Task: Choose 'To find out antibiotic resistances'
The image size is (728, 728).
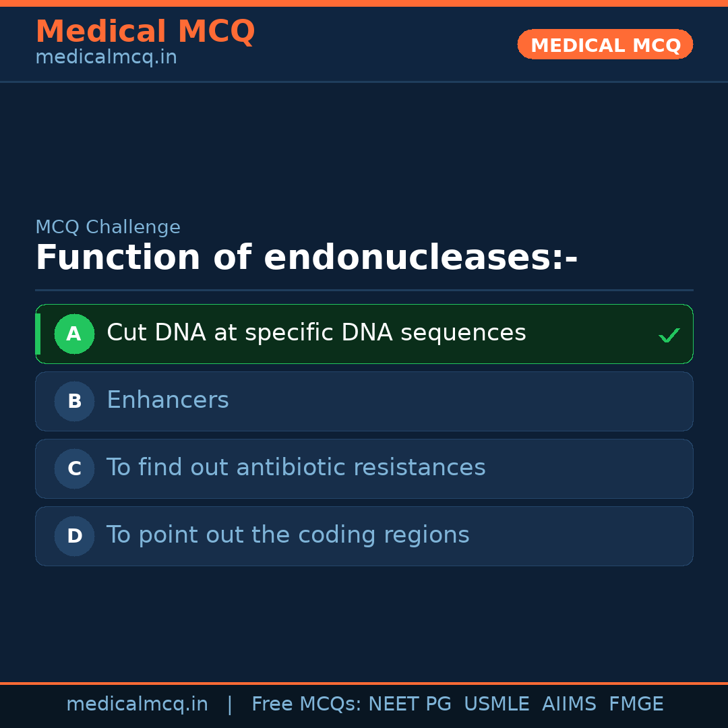Action: [x=296, y=468]
